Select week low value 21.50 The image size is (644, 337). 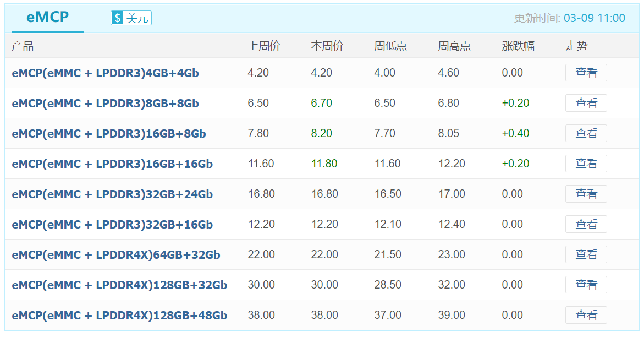(x=388, y=254)
